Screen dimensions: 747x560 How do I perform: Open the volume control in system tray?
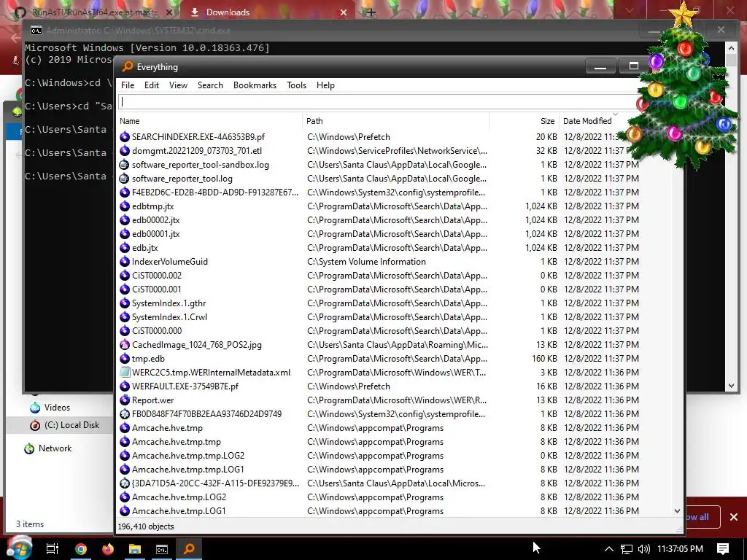(643, 549)
